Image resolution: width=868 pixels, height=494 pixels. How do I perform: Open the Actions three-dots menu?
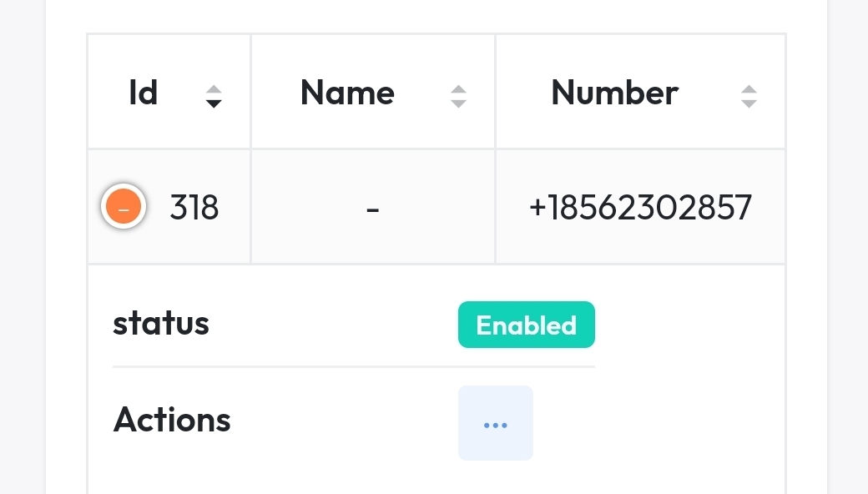pyautogui.click(x=496, y=423)
